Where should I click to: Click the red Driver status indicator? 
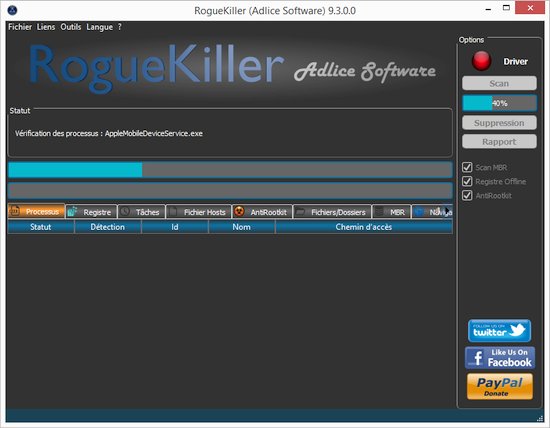481,61
